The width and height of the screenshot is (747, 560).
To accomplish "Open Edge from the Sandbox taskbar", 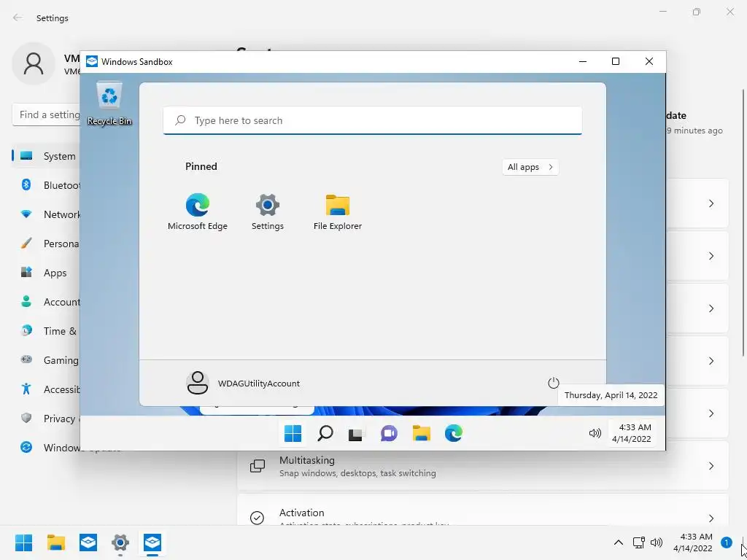I will coord(454,433).
